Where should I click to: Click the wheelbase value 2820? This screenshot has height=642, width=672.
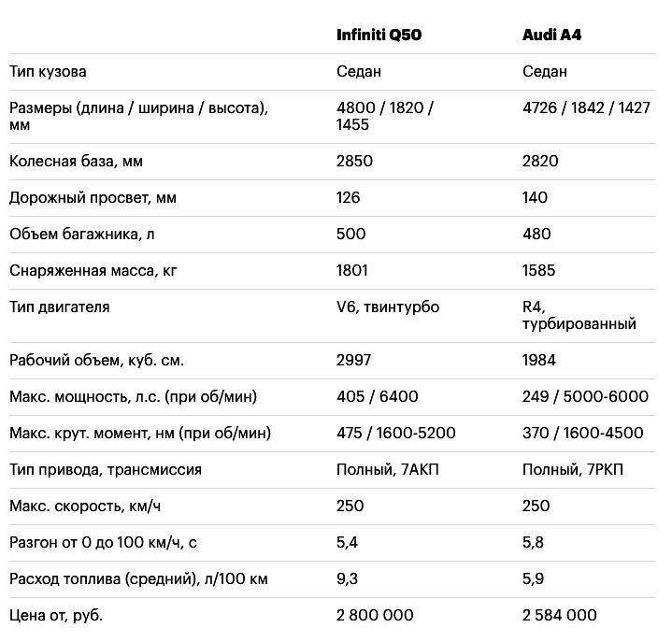540,162
